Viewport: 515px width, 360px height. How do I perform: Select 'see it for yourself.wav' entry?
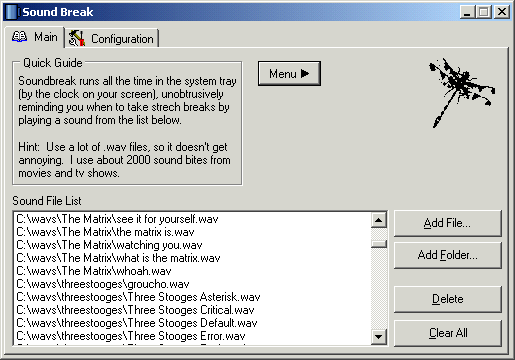[193, 219]
